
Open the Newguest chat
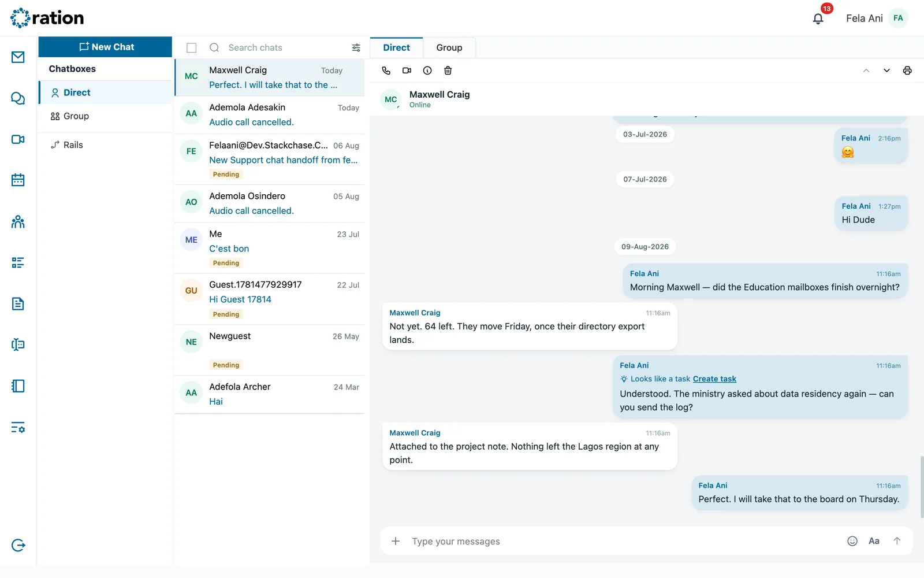(270, 350)
